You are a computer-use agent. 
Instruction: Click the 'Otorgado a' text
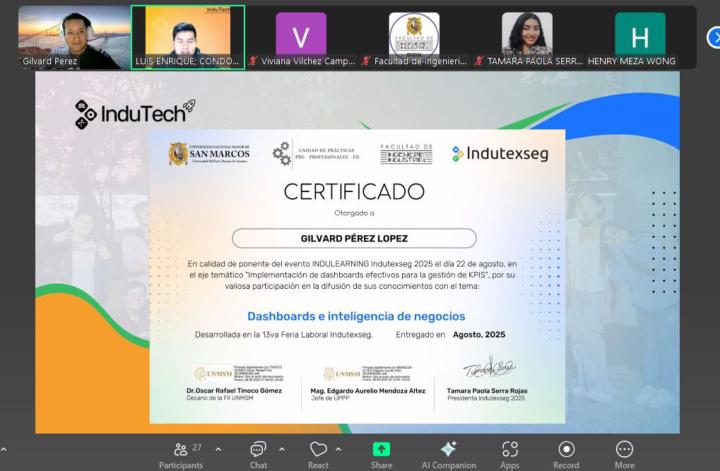click(354, 213)
